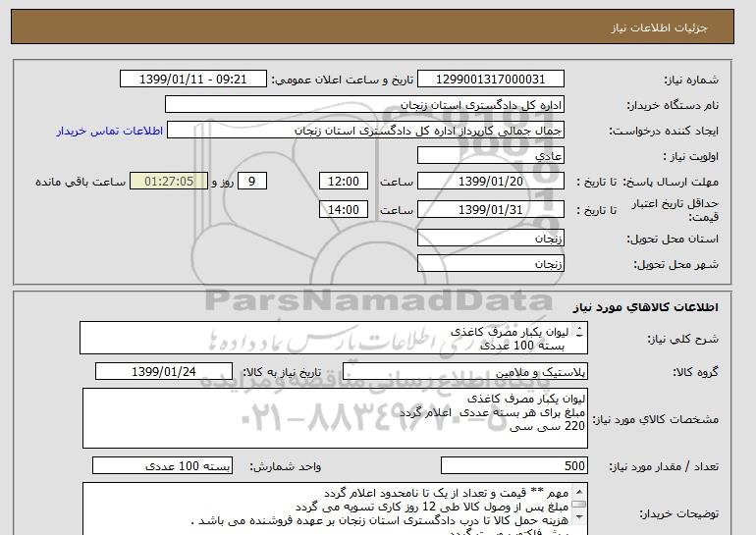Click the quantity field 500

(513, 465)
